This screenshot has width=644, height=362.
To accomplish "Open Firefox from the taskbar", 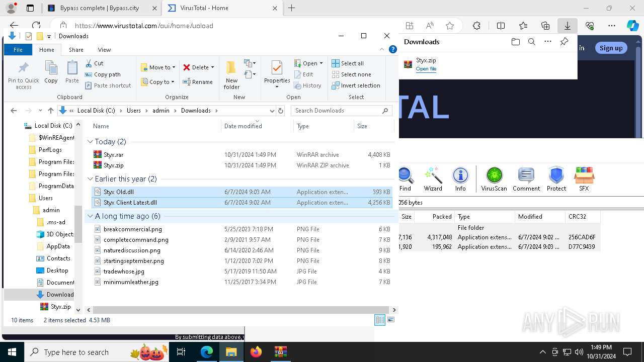I will [256, 352].
